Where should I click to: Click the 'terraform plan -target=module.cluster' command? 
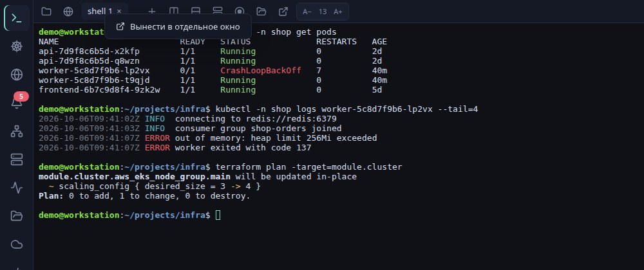309,166
